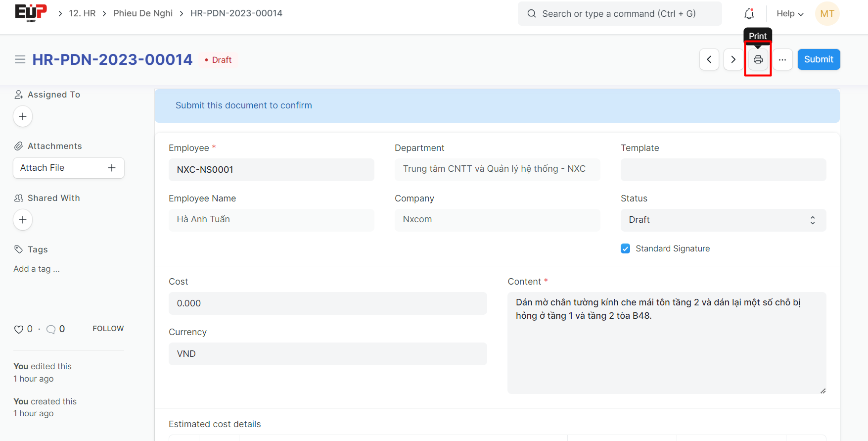Open the notifications bell
This screenshot has height=441, width=868.
coord(749,14)
